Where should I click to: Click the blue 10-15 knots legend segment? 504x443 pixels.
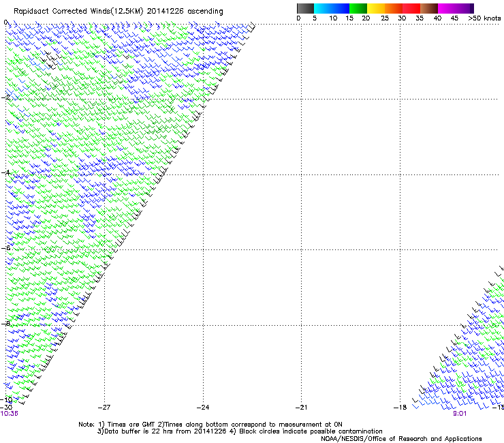(x=341, y=8)
